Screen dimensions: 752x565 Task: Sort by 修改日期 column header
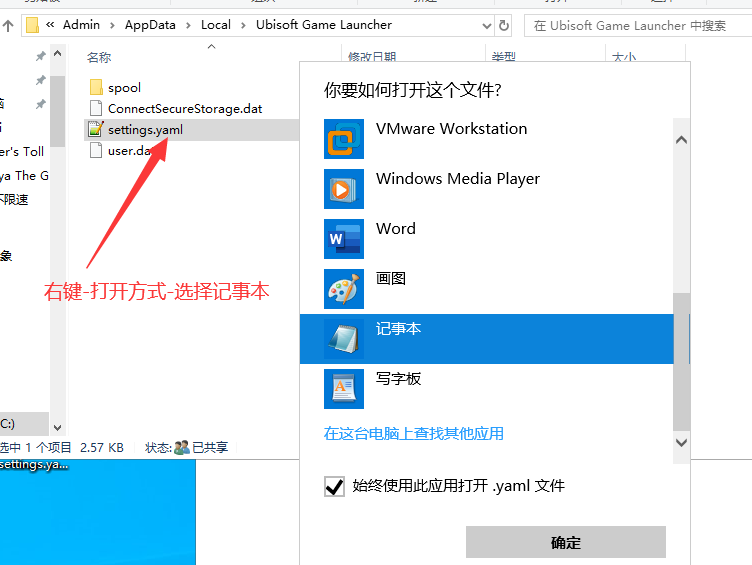tap(372, 57)
